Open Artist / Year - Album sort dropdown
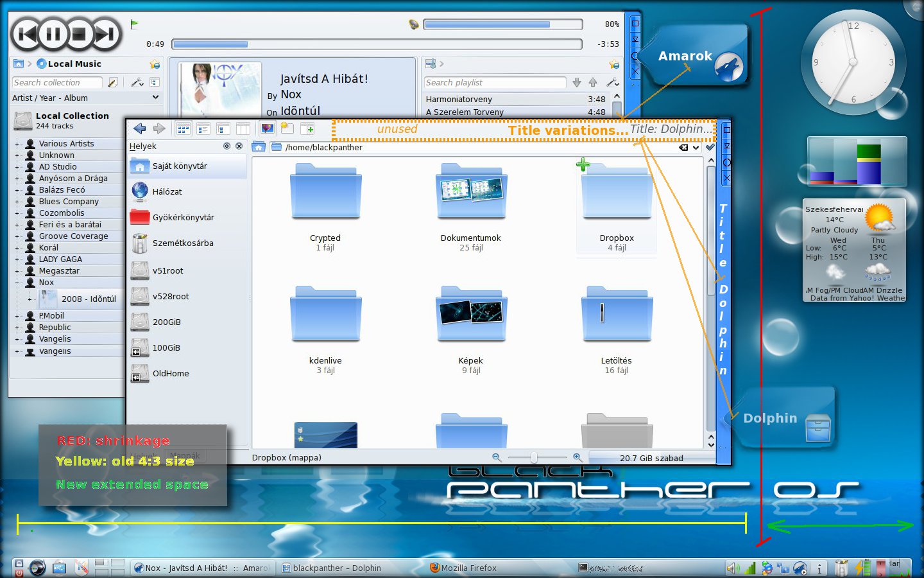This screenshot has width=924, height=578. point(86,98)
